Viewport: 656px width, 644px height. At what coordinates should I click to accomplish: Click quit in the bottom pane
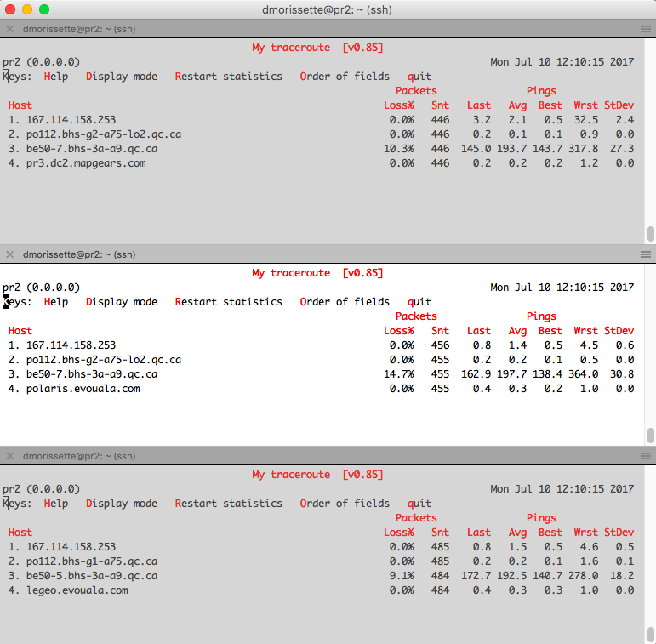[x=419, y=504]
